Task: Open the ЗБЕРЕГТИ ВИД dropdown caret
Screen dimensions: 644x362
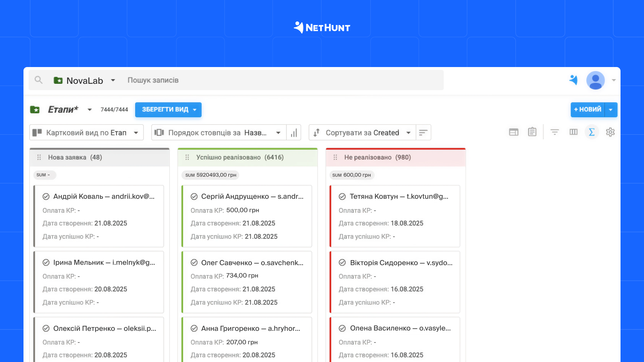Action: (195, 110)
